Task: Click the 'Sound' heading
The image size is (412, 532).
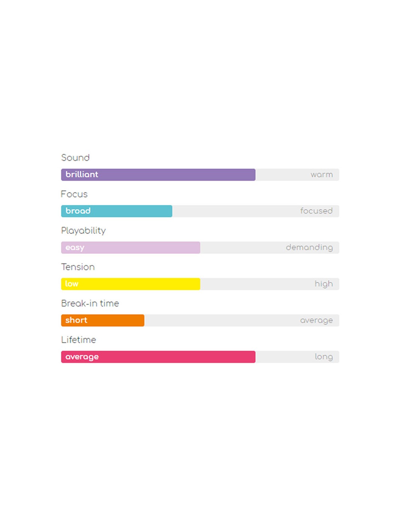Action: [x=75, y=158]
